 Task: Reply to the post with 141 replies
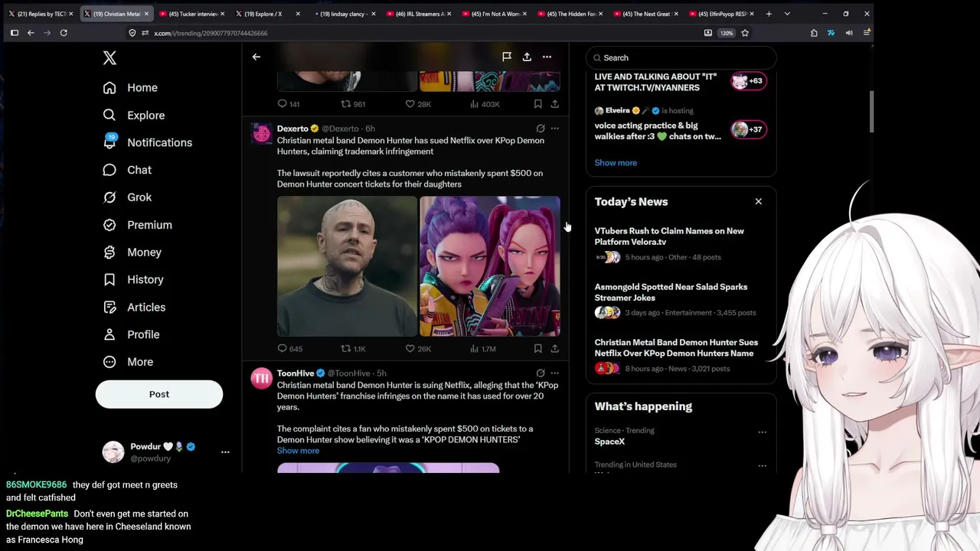(289, 104)
